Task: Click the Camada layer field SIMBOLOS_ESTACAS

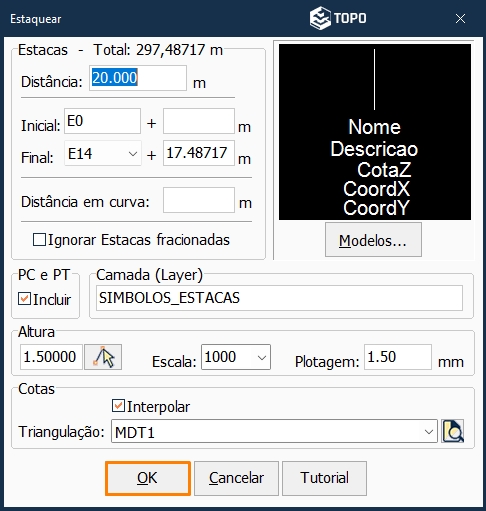Action: coord(279,298)
